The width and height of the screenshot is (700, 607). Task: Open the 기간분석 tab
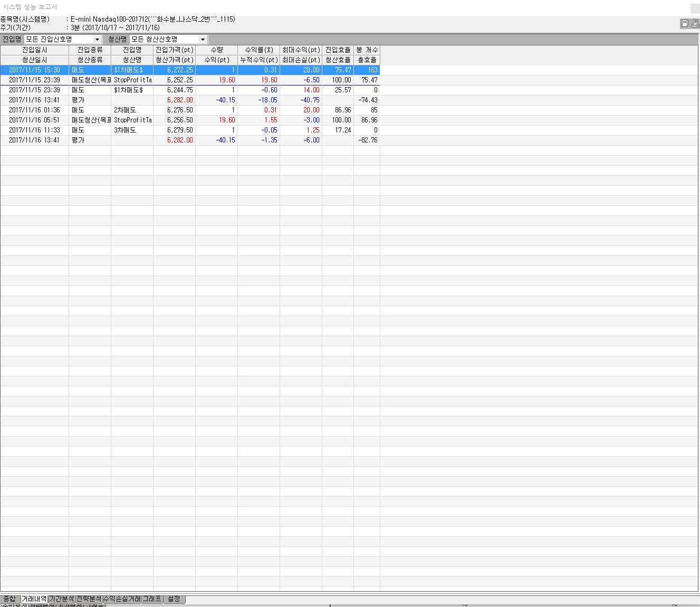point(61,599)
